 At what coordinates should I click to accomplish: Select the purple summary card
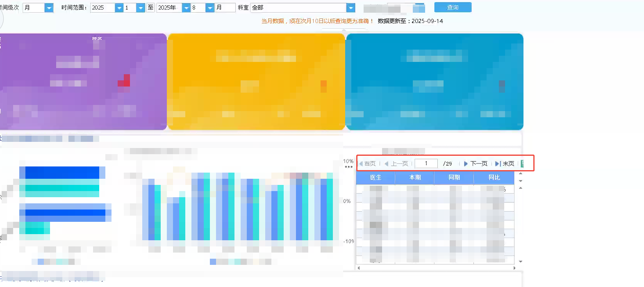coord(83,82)
